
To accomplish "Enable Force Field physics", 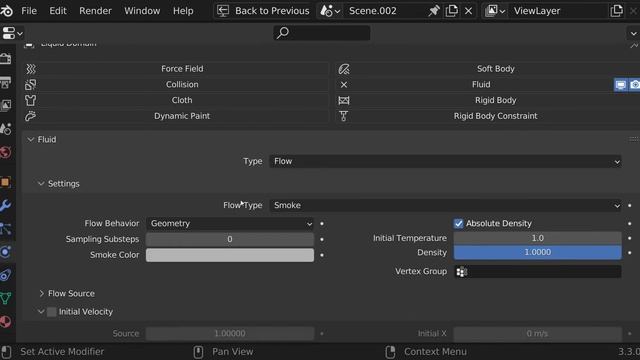I will [176, 69].
